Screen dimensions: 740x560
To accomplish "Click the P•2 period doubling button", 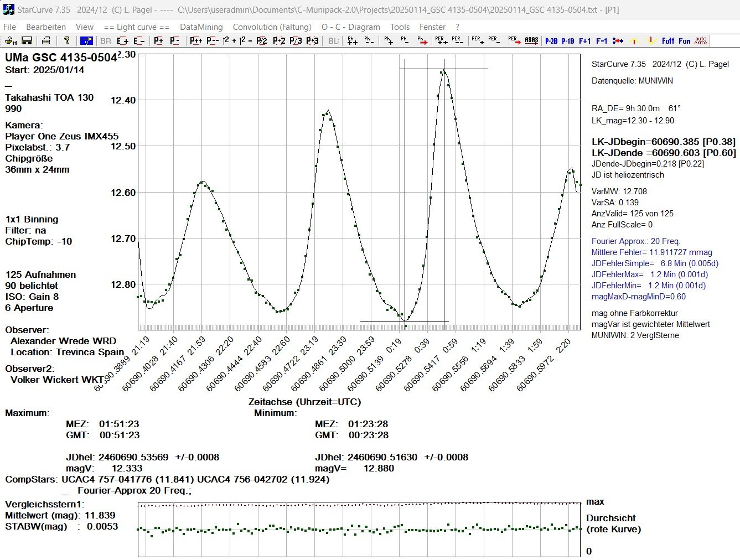I will [x=279, y=40].
